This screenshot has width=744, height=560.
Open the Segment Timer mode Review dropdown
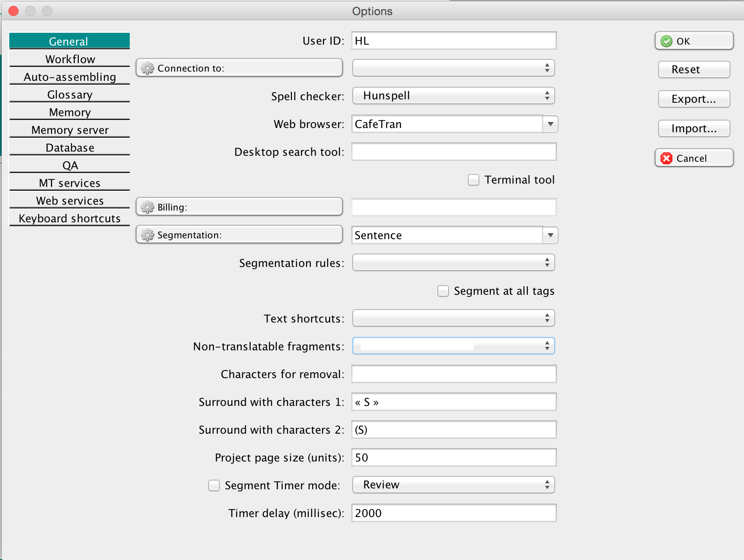point(453,485)
